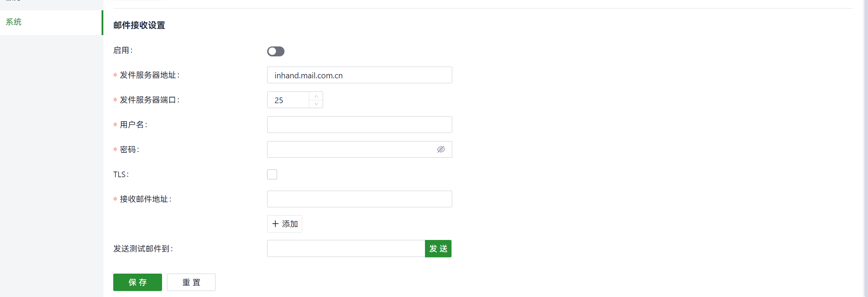Viewport: 868px width, 297px height.
Task: Click the vertical scrollbar on the right edge
Action: 866,148
